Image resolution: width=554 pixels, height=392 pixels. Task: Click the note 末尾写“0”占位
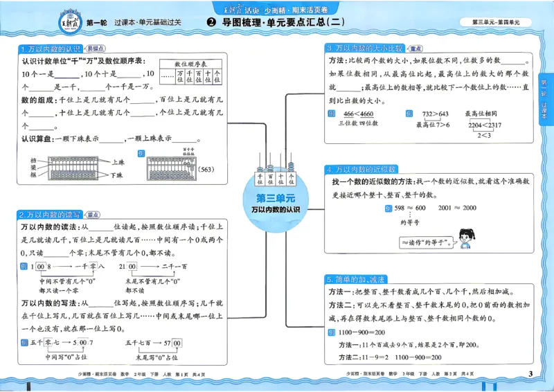(157, 357)
